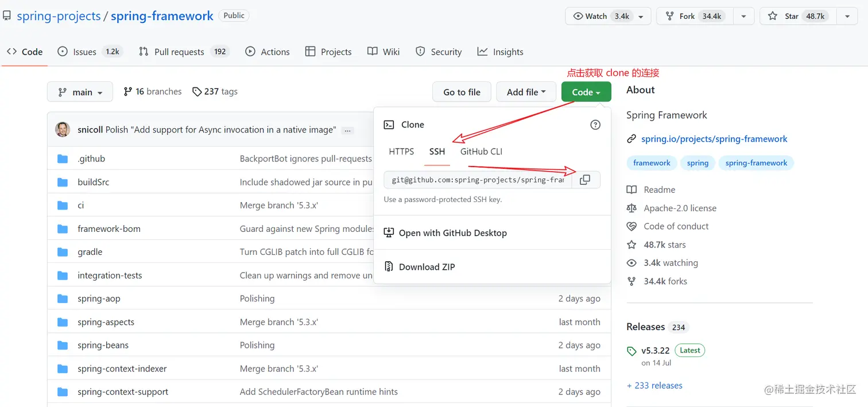Open the fork options dropdown arrow
The image size is (868, 407).
click(744, 16)
